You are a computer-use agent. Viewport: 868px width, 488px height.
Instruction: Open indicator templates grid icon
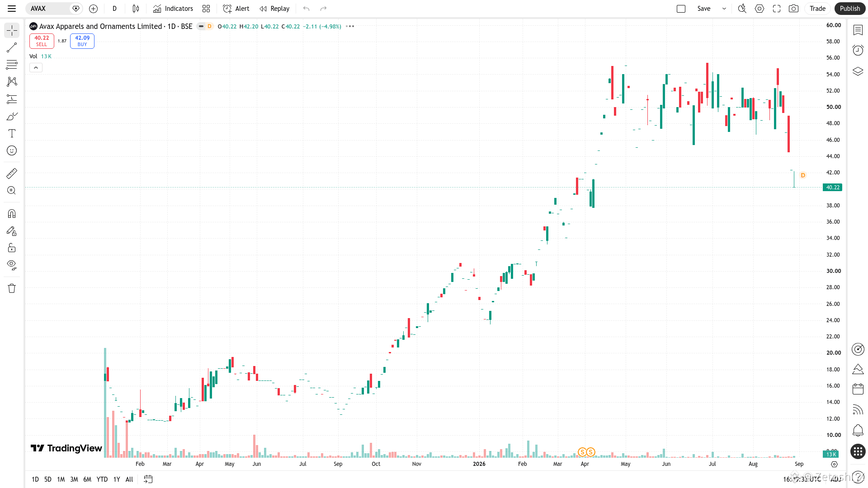coord(206,9)
